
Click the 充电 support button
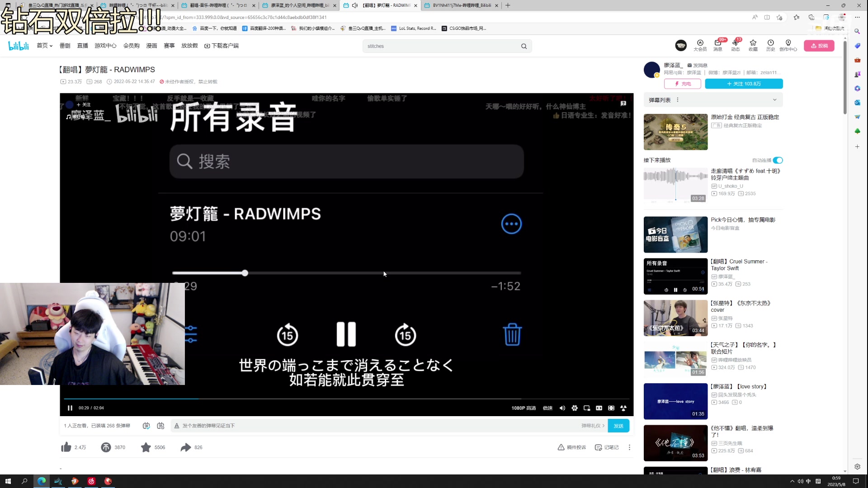[x=683, y=84]
